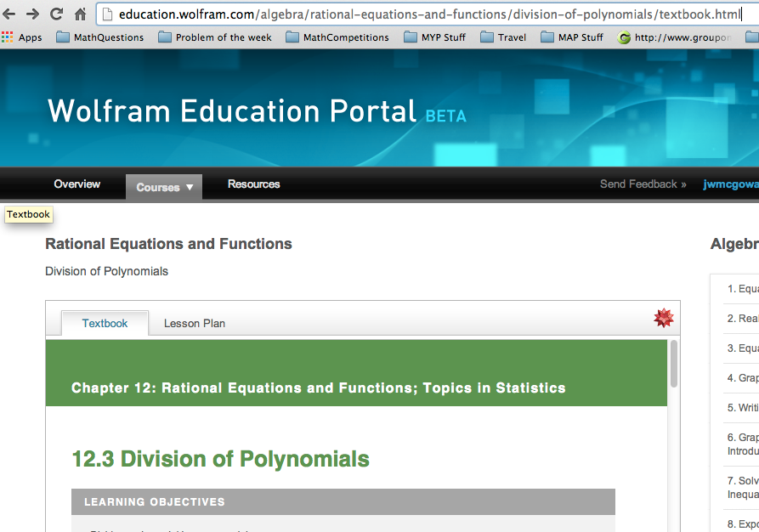The height and width of the screenshot is (532, 759).
Task: Click the 12.3 Division of Polynomials heading
Action: point(220,459)
